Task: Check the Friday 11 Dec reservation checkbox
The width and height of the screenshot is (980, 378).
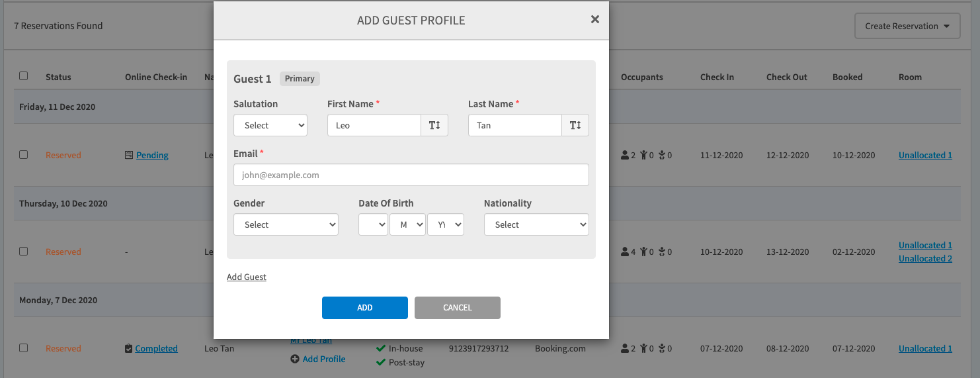Action: (24, 154)
